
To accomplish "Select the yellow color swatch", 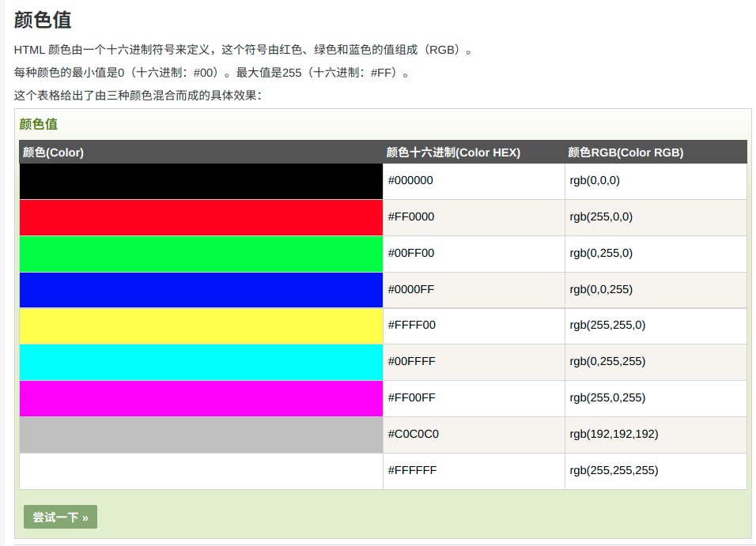I will 201,326.
